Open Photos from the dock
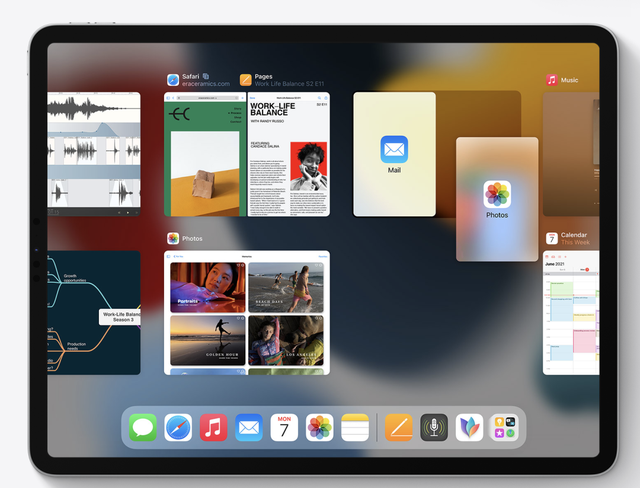Viewport: 640px width, 488px height. click(x=320, y=427)
